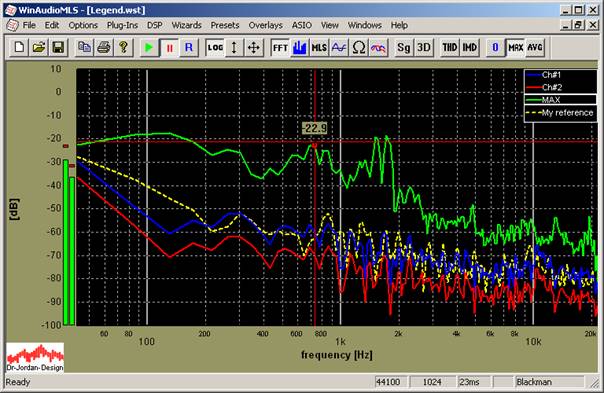Viewport: 604px width, 393px height.
Task: Toggle the MAX hold mode
Action: pos(515,47)
